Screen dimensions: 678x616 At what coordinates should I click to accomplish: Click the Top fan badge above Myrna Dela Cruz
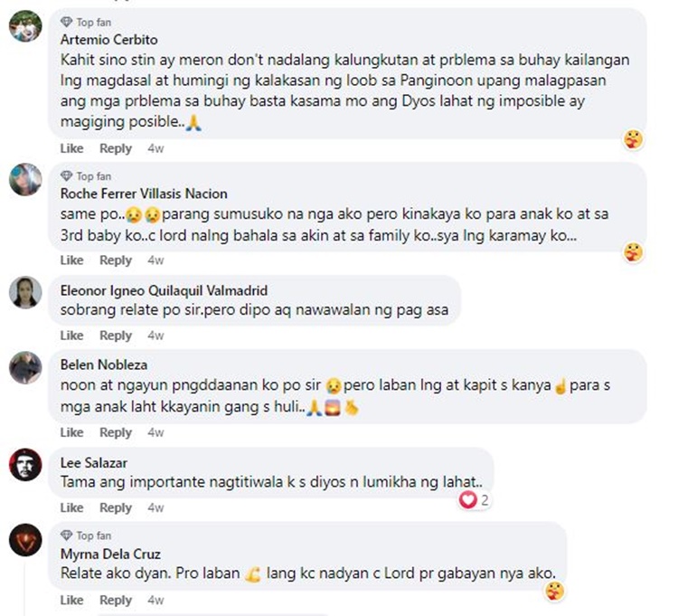pyautogui.click(x=86, y=535)
